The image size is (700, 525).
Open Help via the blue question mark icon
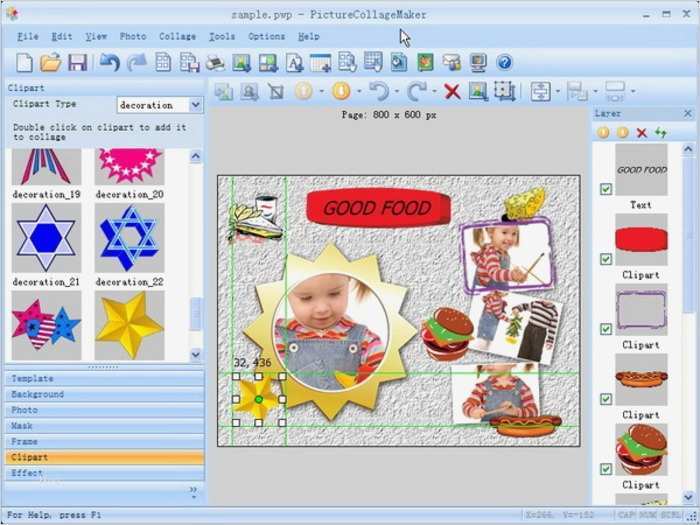(504, 62)
